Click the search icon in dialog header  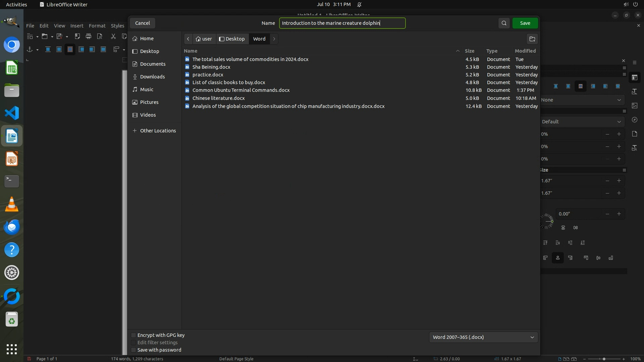click(504, 23)
